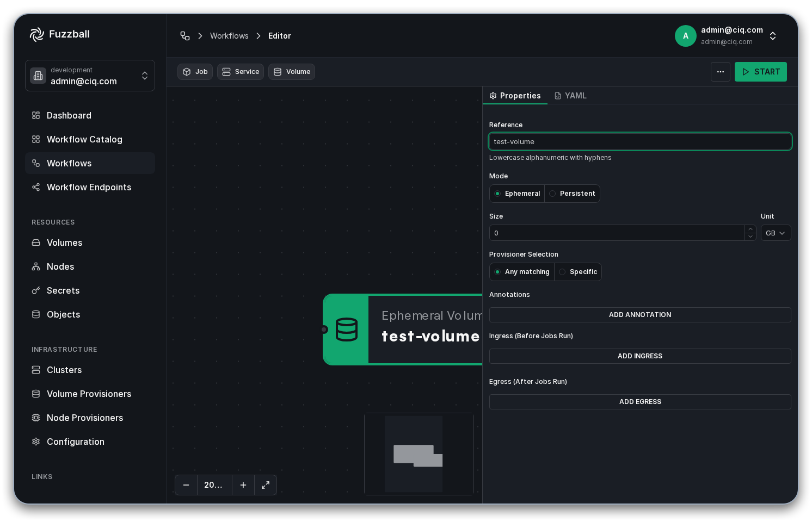Go to Workflow Endpoints page

coord(90,187)
